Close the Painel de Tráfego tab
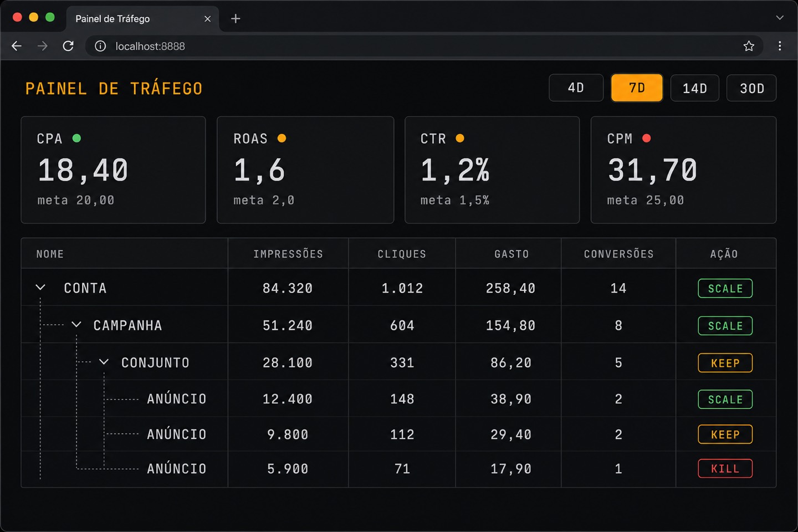This screenshot has width=798, height=532. (207, 19)
